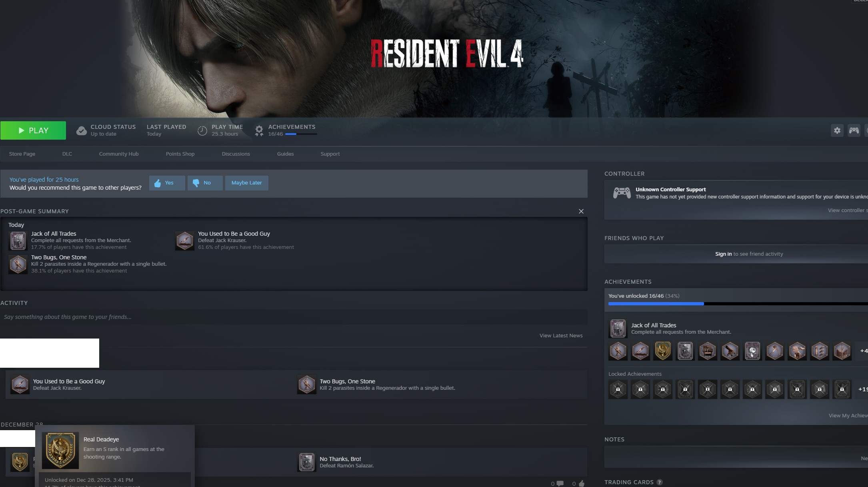868x487 pixels.
Task: Click the green Play button
Action: (x=33, y=130)
